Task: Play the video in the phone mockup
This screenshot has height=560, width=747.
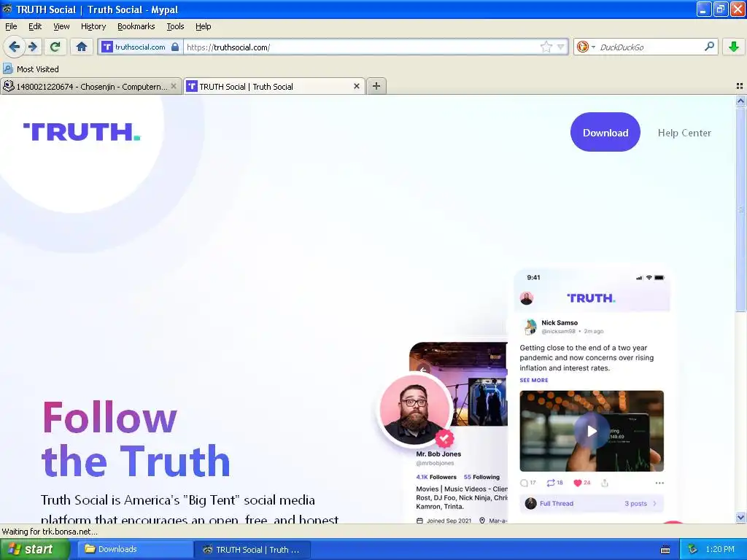Action: point(592,431)
